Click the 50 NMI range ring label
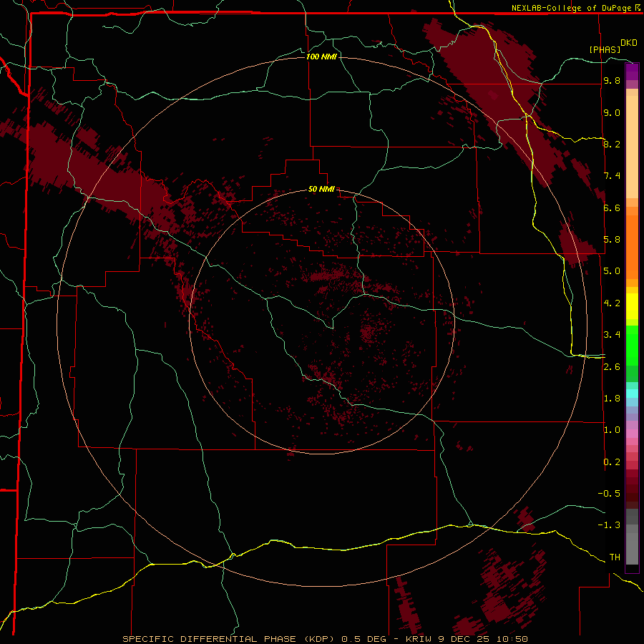The height and width of the screenshot is (644, 644). click(321, 189)
